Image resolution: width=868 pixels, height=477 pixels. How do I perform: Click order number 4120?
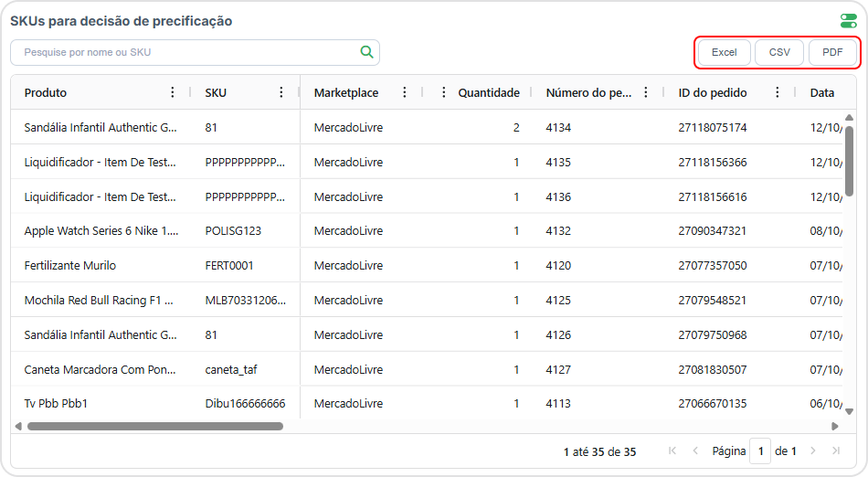tap(558, 266)
